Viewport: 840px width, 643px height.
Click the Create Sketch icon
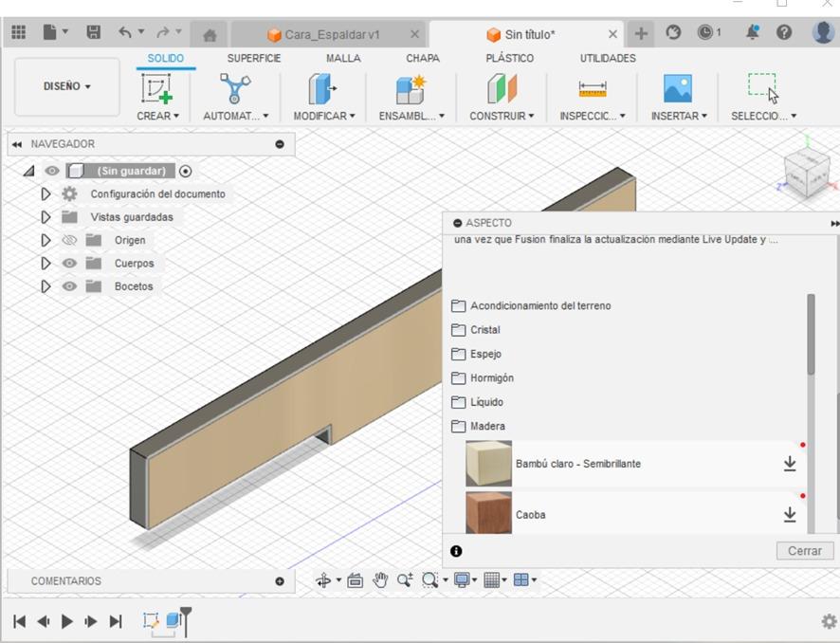pyautogui.click(x=157, y=88)
